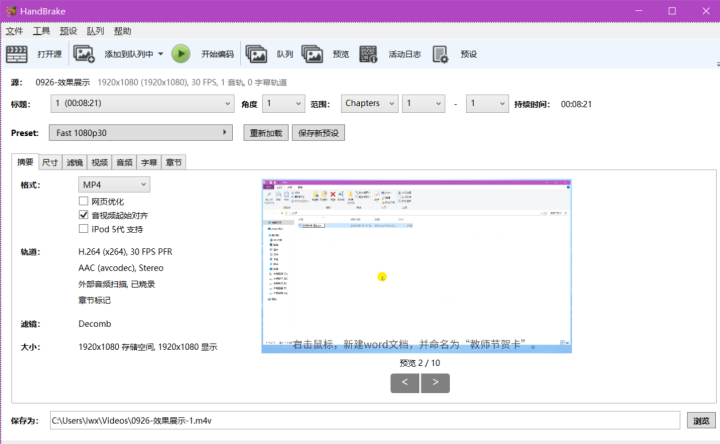Click the Preview pictures icon

pos(312,54)
